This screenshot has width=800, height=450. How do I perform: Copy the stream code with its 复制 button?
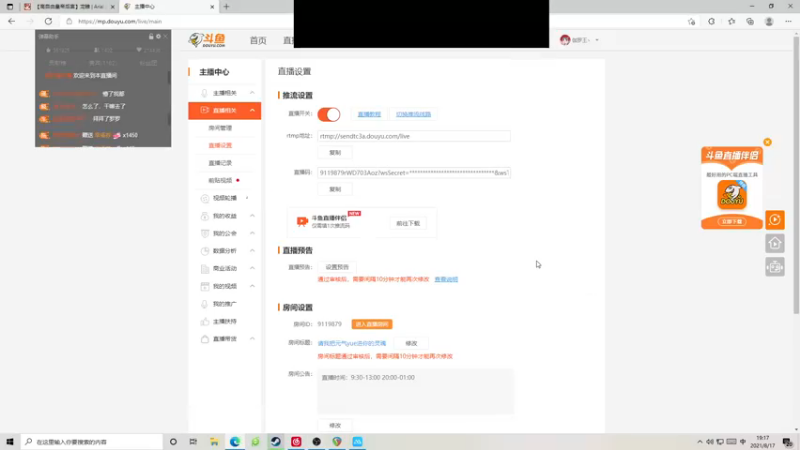335,189
